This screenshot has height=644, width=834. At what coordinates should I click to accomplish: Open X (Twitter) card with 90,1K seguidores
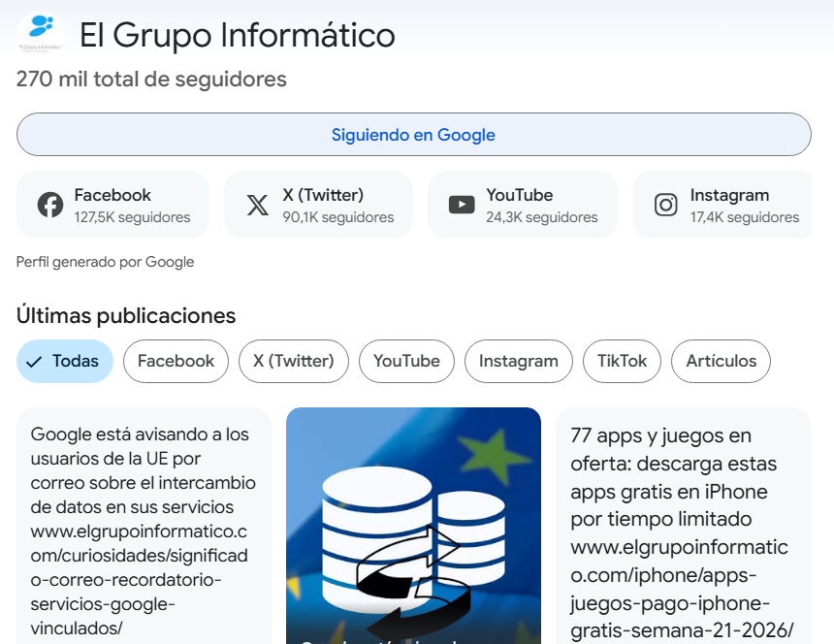tap(318, 205)
